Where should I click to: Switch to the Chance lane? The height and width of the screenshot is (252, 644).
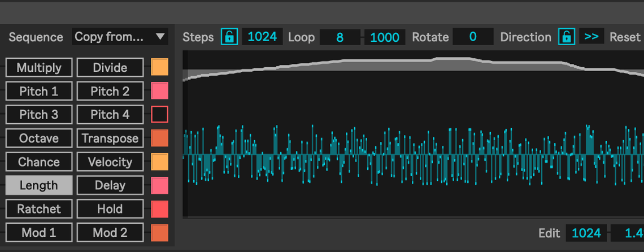click(39, 162)
